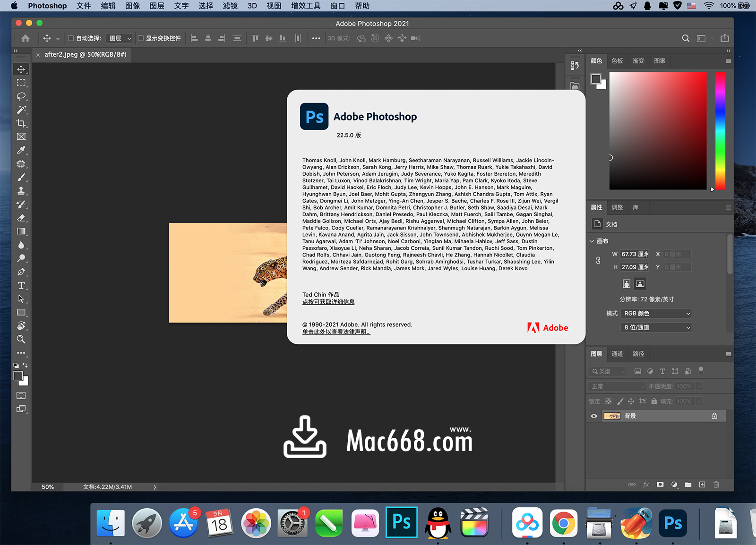Open the Edit Toolbar three-dot menu
The image size is (756, 545).
21,353
